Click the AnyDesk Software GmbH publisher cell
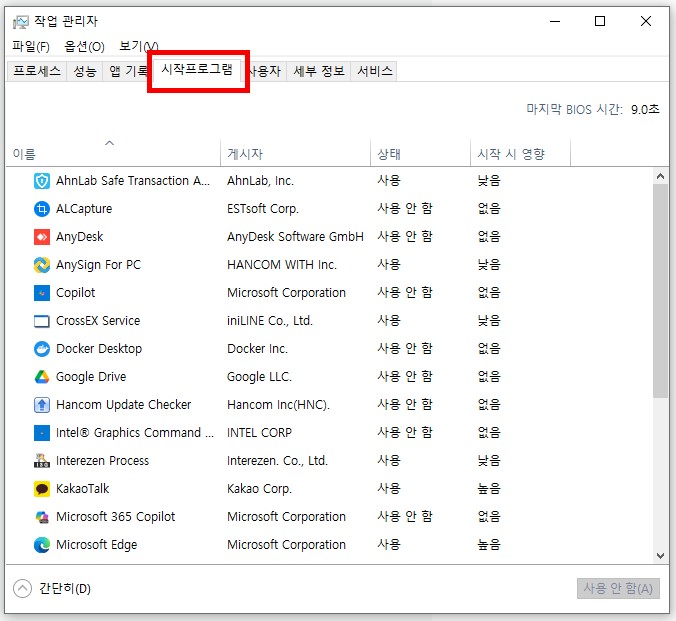The height and width of the screenshot is (621, 676). click(x=295, y=237)
